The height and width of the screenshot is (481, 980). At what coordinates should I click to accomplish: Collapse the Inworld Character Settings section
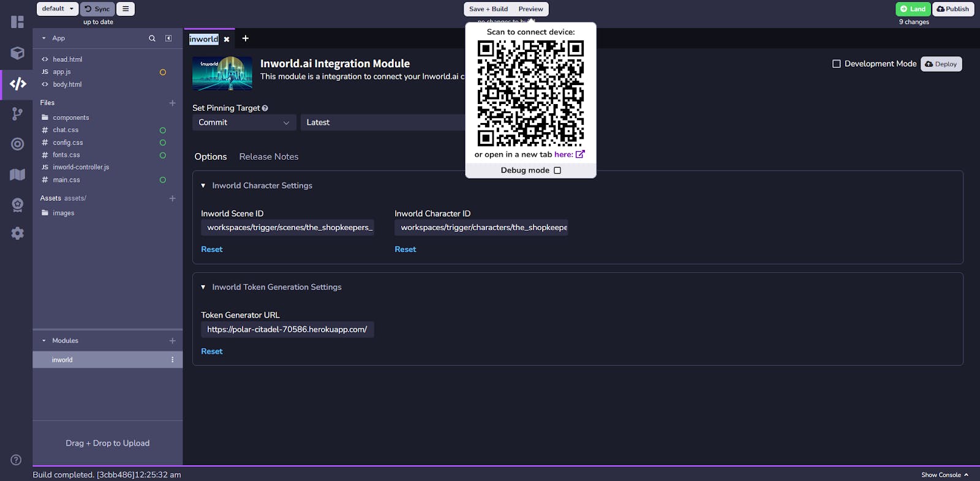click(203, 185)
